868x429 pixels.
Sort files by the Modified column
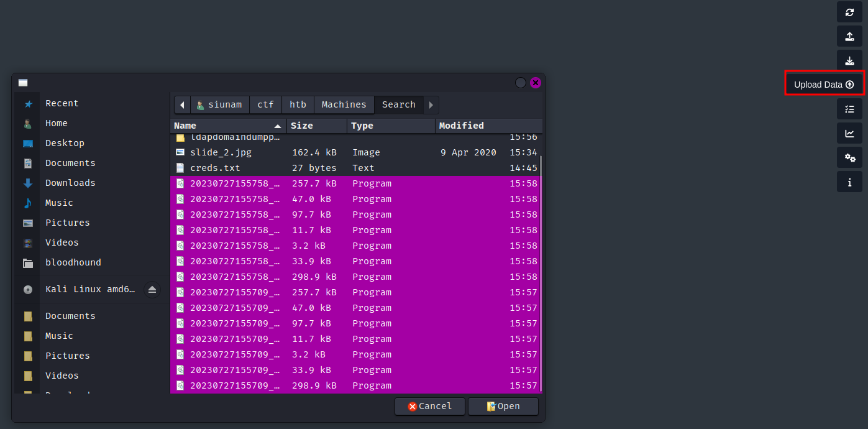click(x=488, y=126)
